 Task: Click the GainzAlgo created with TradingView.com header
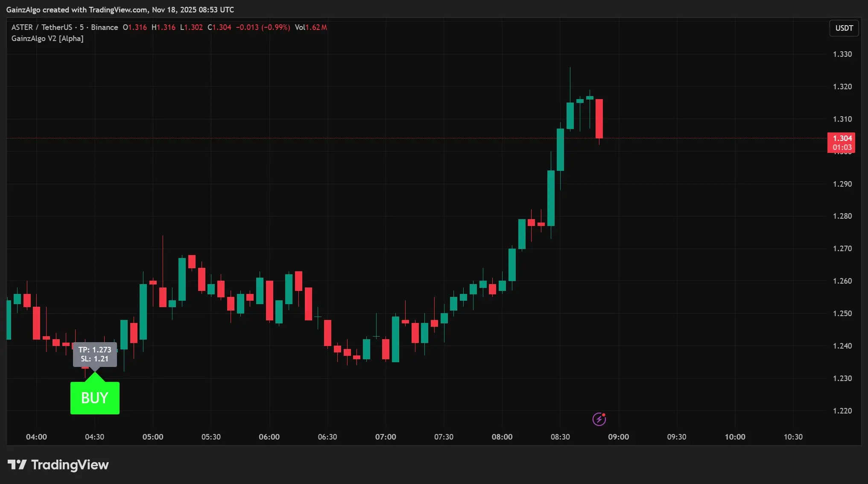click(x=120, y=9)
